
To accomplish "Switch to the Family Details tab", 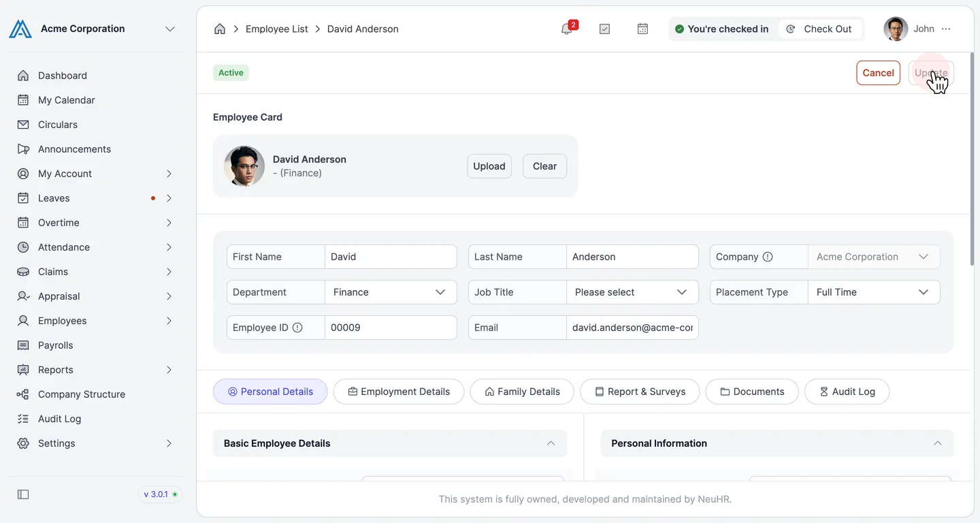I will [x=522, y=392].
